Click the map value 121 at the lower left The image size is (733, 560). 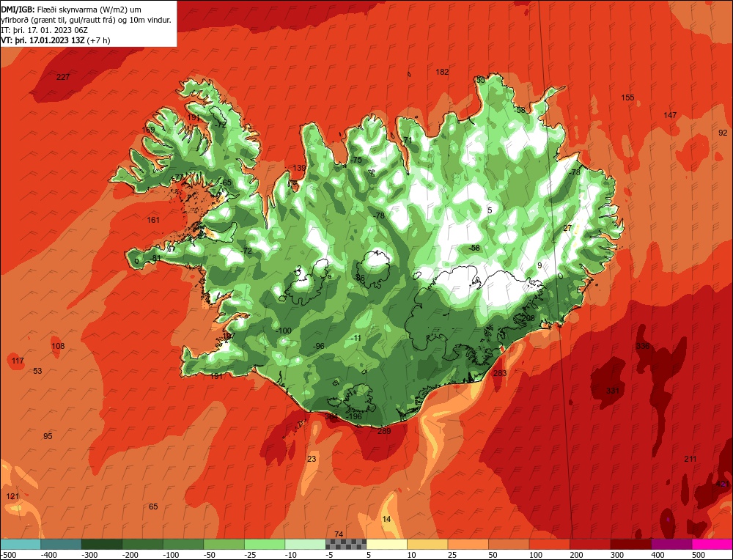pyautogui.click(x=12, y=496)
